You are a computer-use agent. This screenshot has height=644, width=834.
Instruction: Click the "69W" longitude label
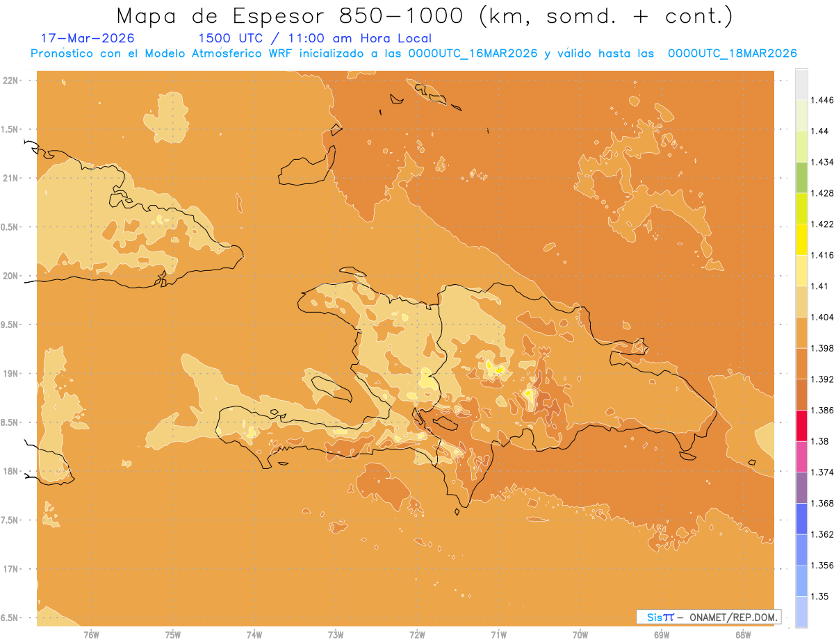[662, 634]
